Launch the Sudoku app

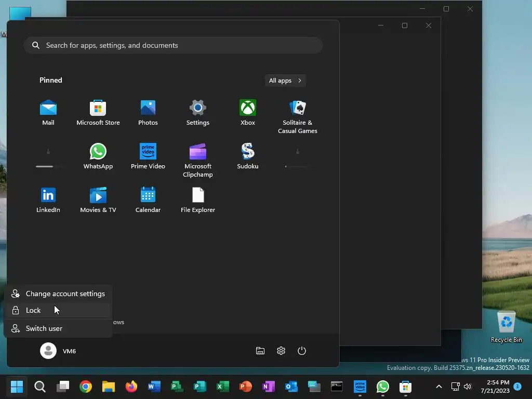point(248,156)
